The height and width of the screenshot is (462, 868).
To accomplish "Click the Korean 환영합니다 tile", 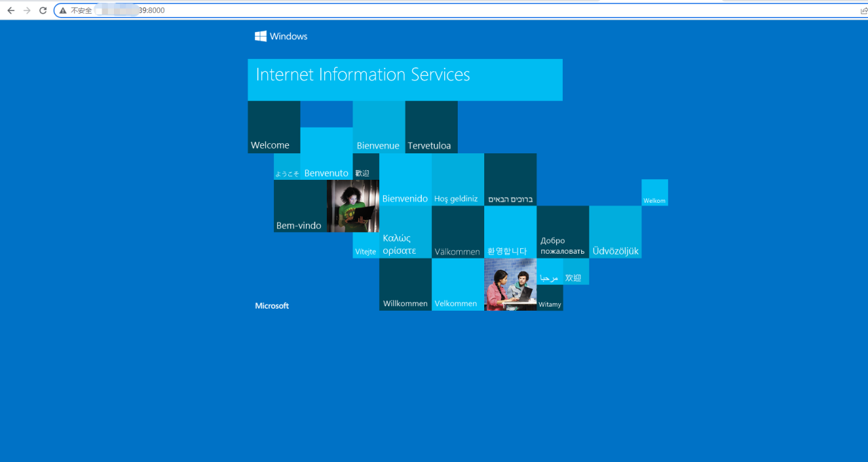I will coord(511,232).
